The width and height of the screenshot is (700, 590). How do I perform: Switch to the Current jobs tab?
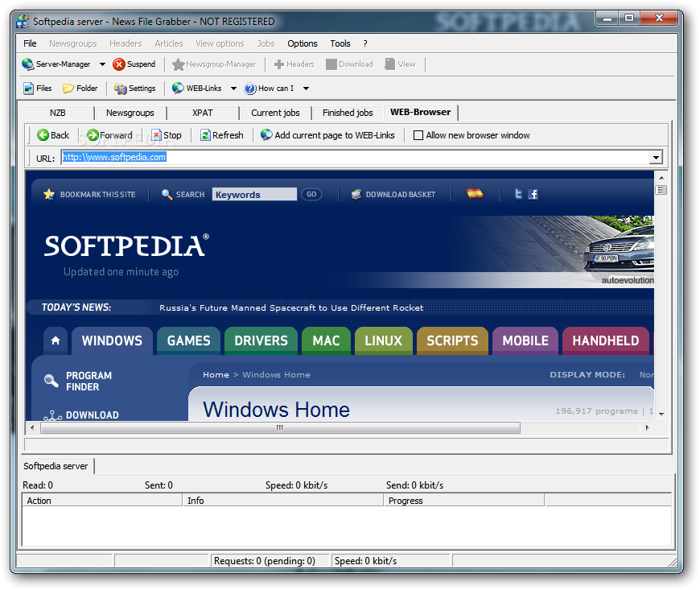pyautogui.click(x=275, y=113)
